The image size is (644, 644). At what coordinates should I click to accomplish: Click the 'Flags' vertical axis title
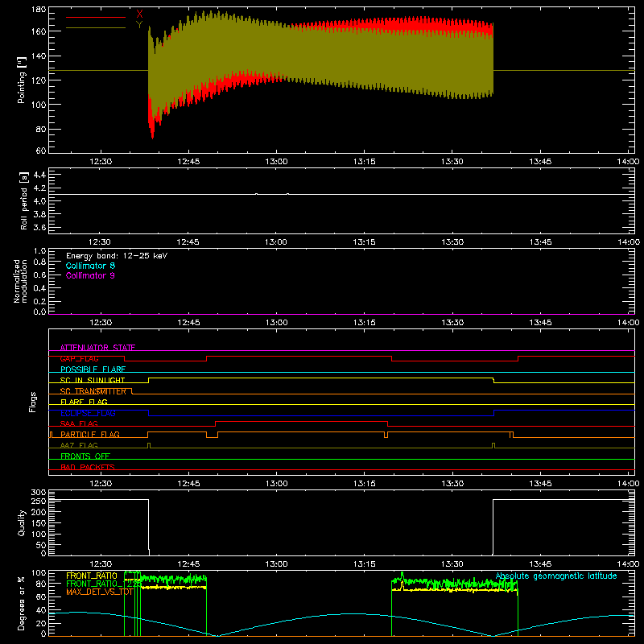[33, 402]
